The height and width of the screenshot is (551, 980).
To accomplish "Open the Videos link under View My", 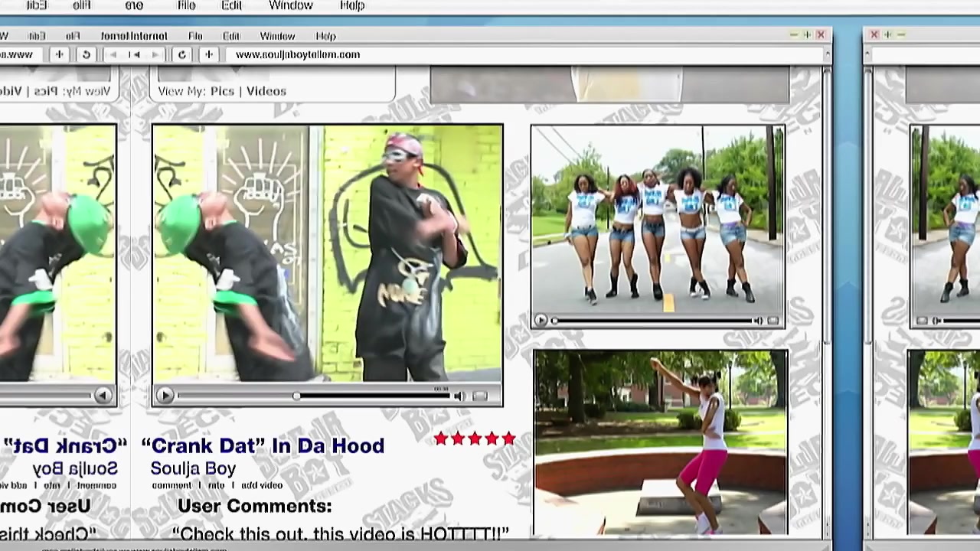I will [x=266, y=91].
